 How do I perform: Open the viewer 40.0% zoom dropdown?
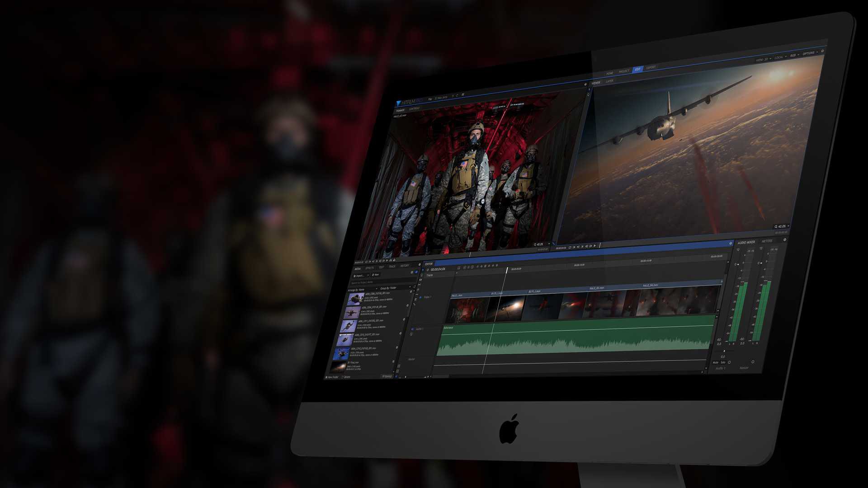[782, 226]
